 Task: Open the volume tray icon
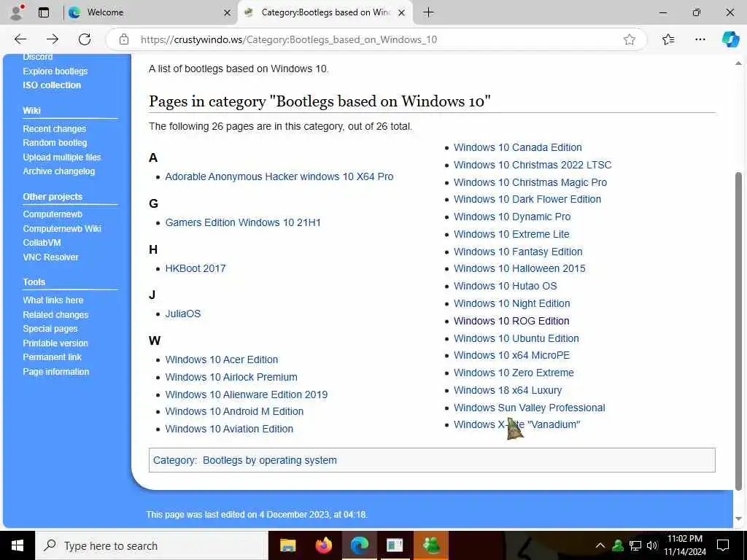pos(652,545)
